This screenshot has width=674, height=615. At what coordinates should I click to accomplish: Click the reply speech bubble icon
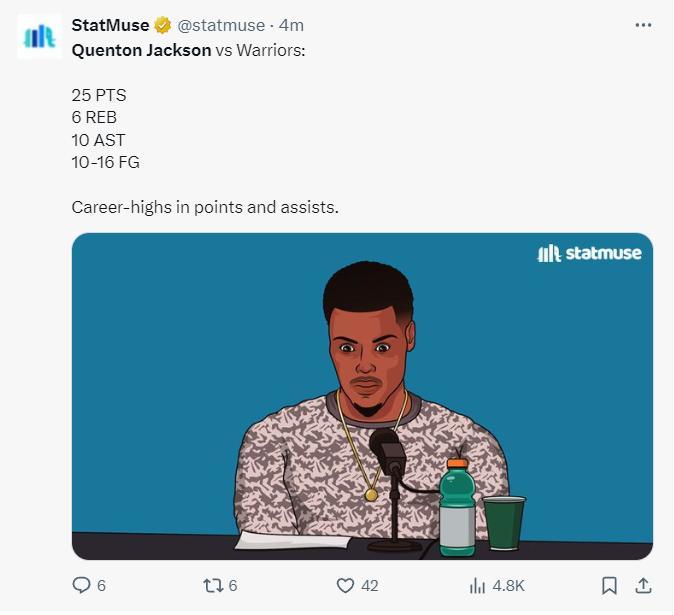click(x=82, y=585)
